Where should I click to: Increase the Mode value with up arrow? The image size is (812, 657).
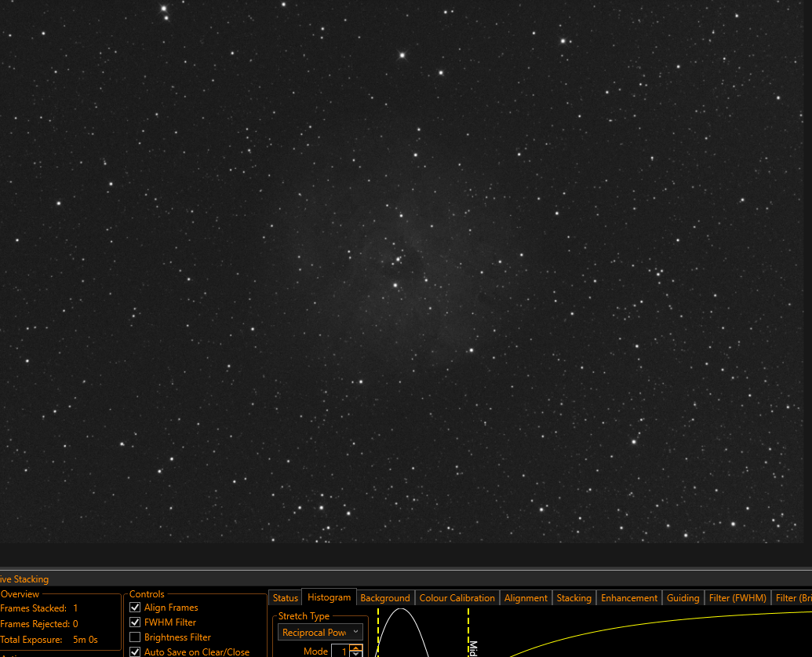pos(355,647)
